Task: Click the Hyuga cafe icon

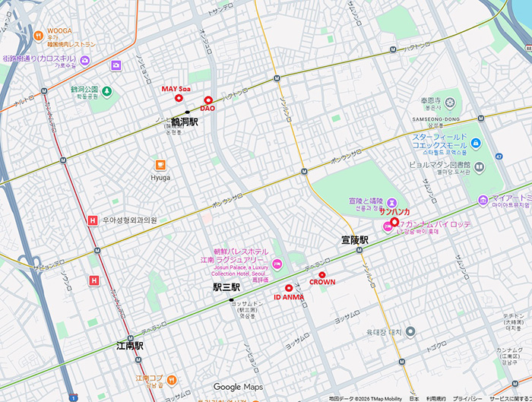Action: [160, 165]
